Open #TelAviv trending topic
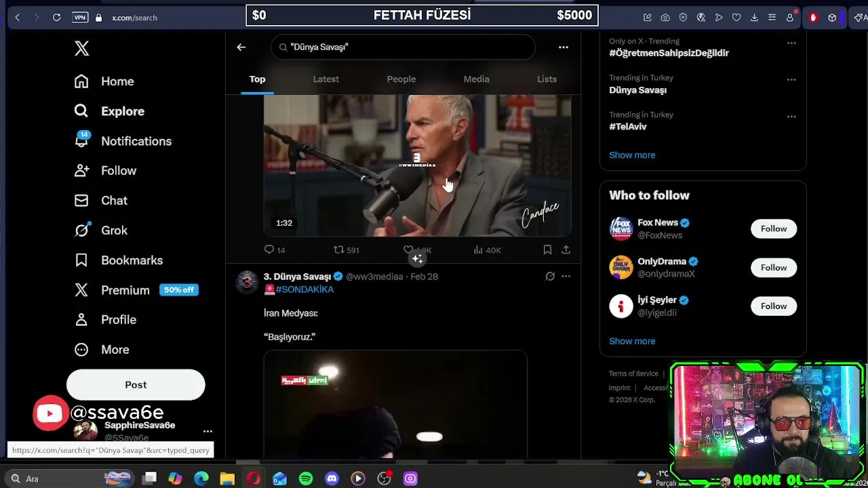Image resolution: width=868 pixels, height=488 pixels. (x=628, y=127)
